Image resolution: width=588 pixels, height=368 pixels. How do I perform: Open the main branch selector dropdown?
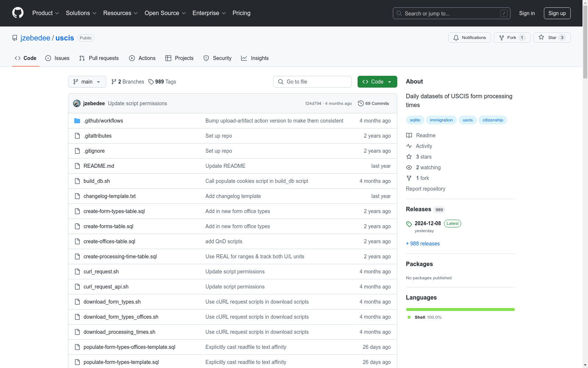tap(87, 82)
